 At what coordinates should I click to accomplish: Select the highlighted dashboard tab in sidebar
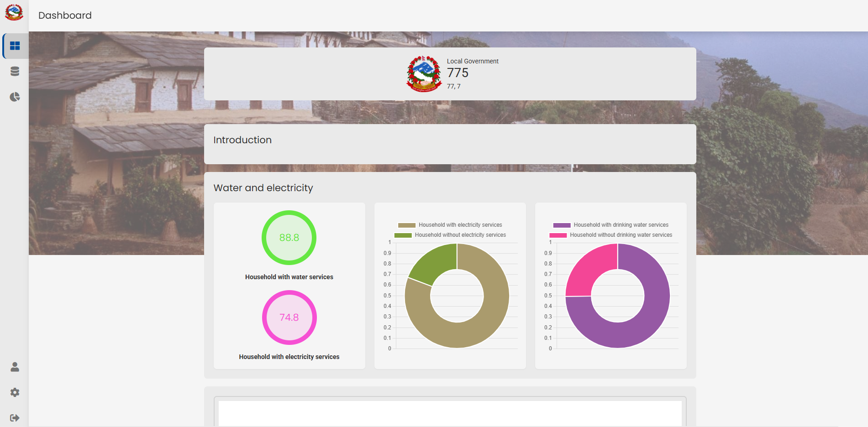pyautogui.click(x=15, y=46)
